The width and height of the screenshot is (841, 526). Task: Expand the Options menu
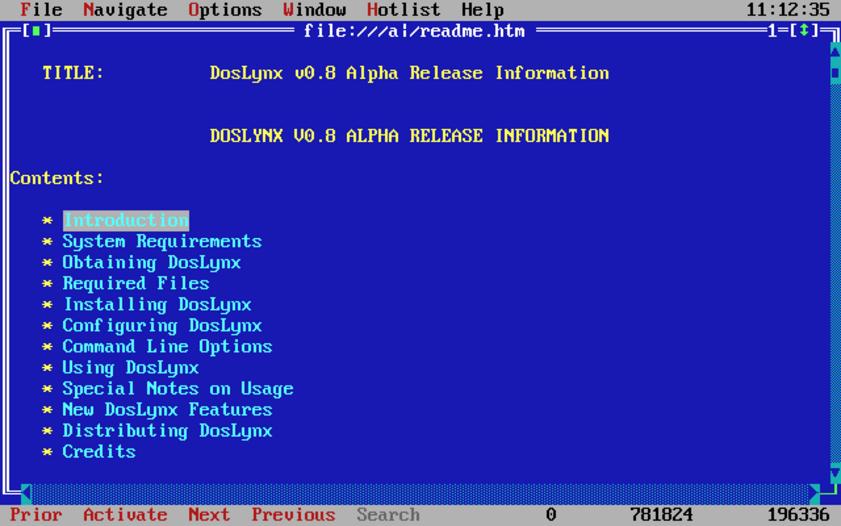coord(225,10)
